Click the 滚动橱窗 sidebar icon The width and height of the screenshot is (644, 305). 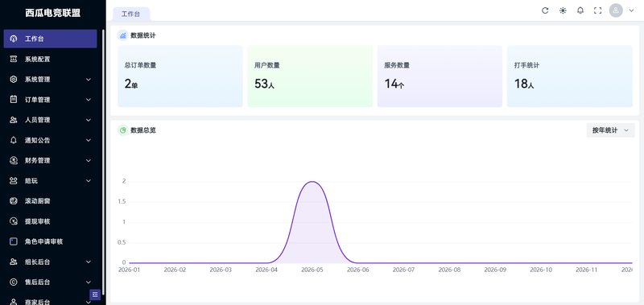[14, 201]
